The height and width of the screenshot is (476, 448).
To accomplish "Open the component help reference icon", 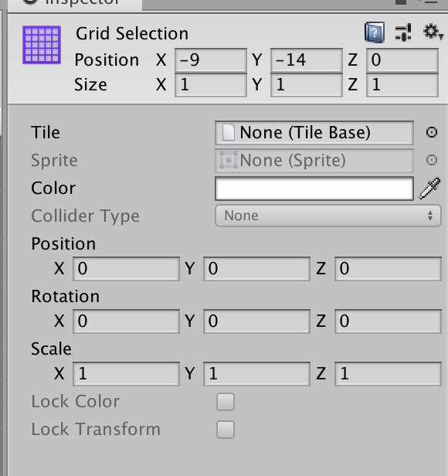I will pos(375,32).
